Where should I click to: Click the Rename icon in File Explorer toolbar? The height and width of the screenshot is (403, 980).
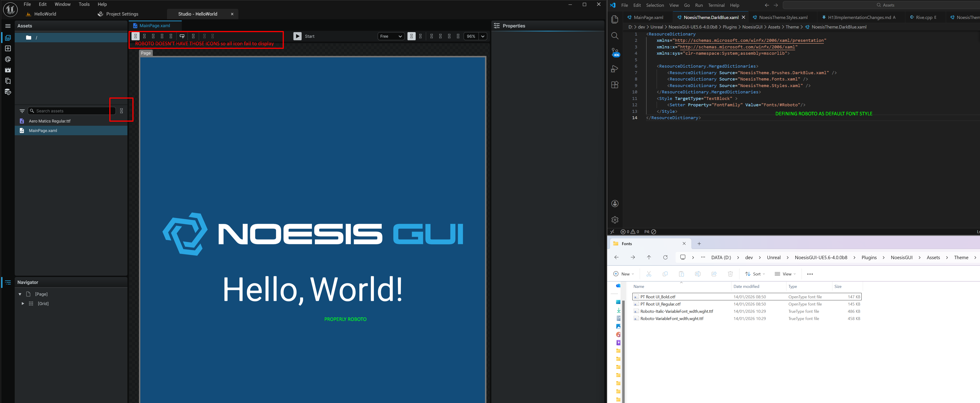click(697, 274)
